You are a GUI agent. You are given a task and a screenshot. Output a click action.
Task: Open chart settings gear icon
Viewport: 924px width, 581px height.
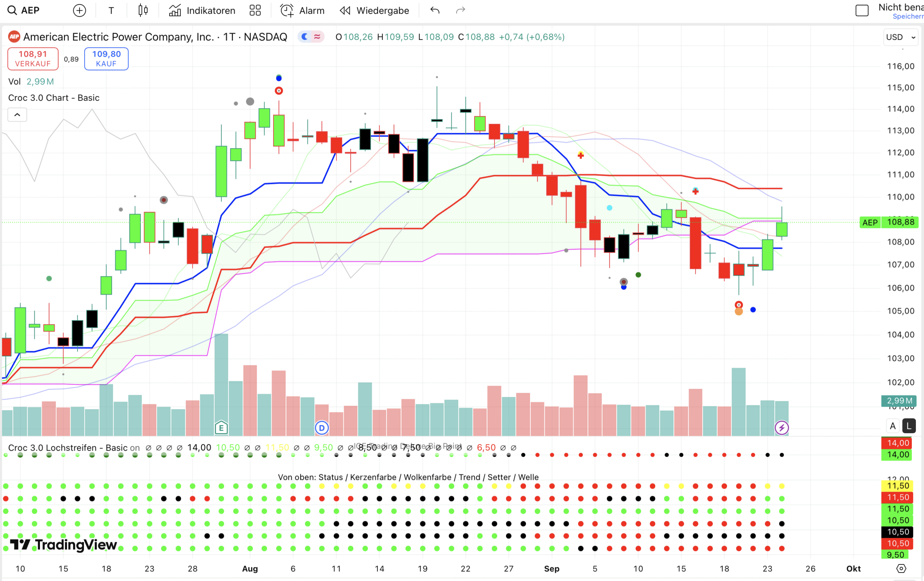tap(901, 568)
